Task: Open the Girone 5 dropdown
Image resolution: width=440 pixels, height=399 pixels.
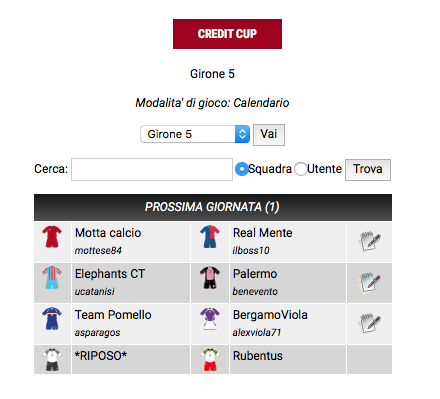Action: [x=195, y=134]
